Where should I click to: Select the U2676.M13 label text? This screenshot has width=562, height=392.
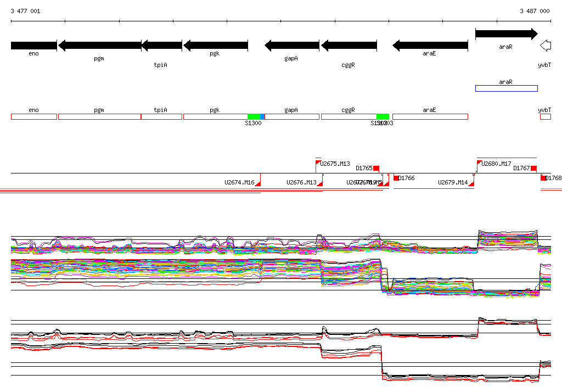tap(301, 183)
